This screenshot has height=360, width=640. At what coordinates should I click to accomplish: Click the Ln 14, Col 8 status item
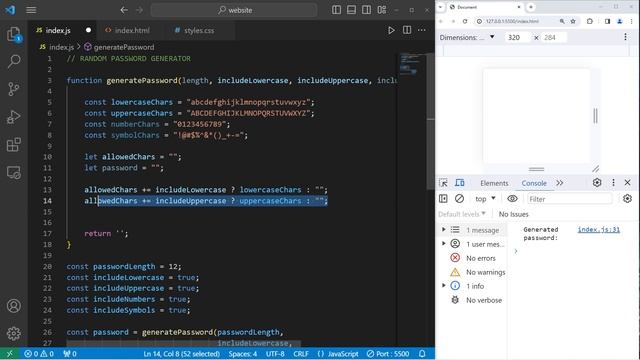181,354
